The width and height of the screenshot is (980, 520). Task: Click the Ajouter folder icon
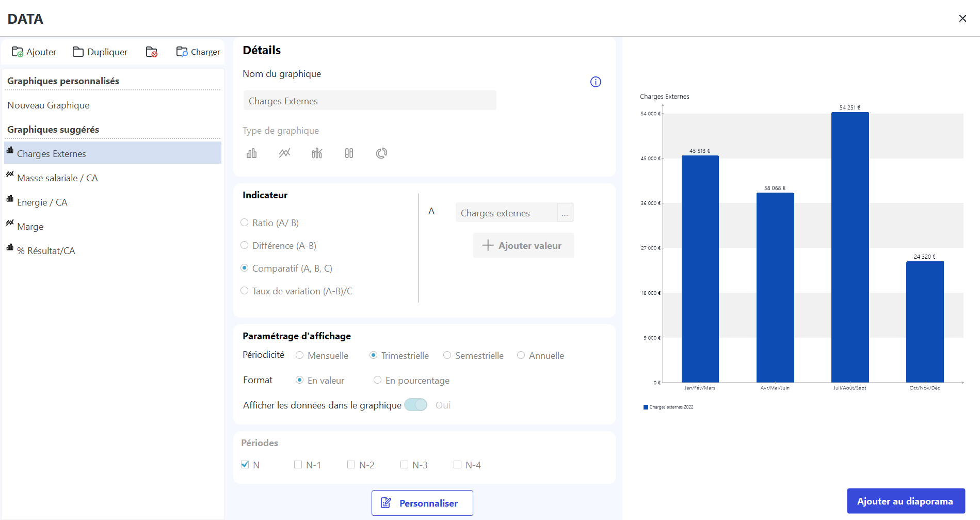click(x=17, y=52)
